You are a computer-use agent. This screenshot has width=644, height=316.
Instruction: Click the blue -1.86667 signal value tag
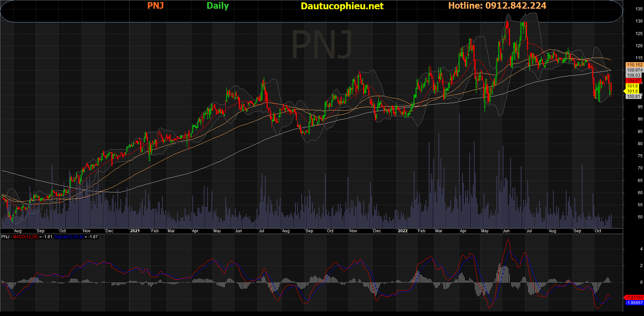click(634, 303)
